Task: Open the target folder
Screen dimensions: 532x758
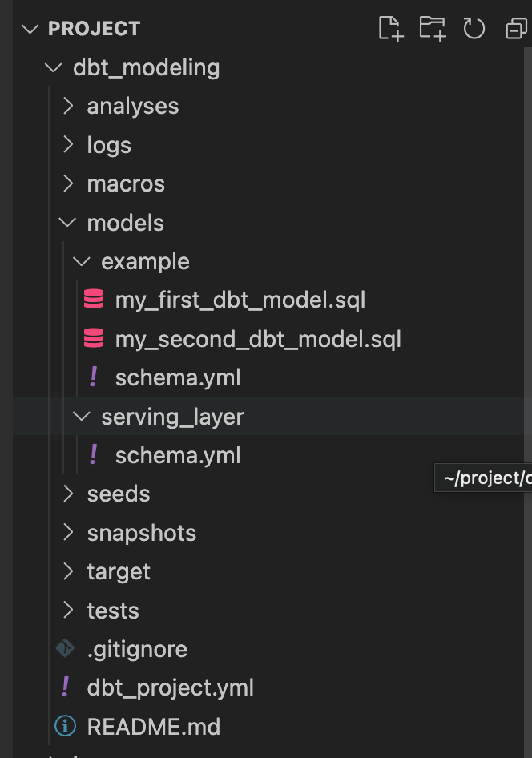Action: click(x=119, y=571)
